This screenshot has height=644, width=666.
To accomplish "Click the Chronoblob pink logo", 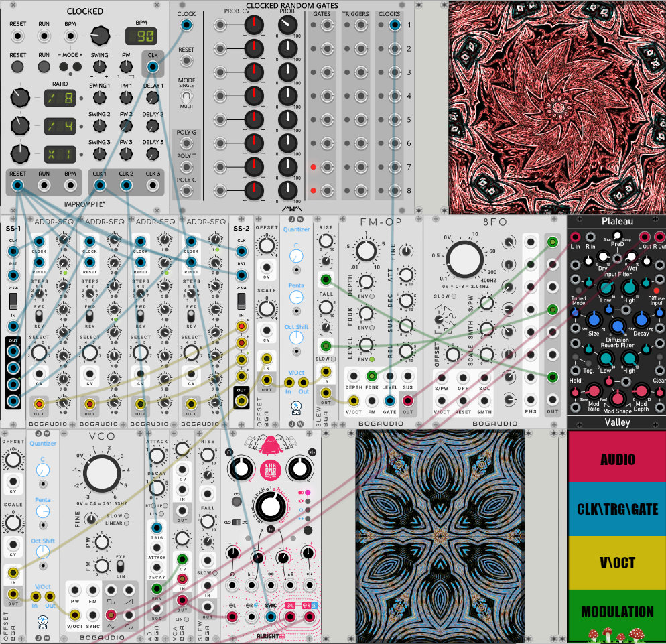I will tap(268, 468).
